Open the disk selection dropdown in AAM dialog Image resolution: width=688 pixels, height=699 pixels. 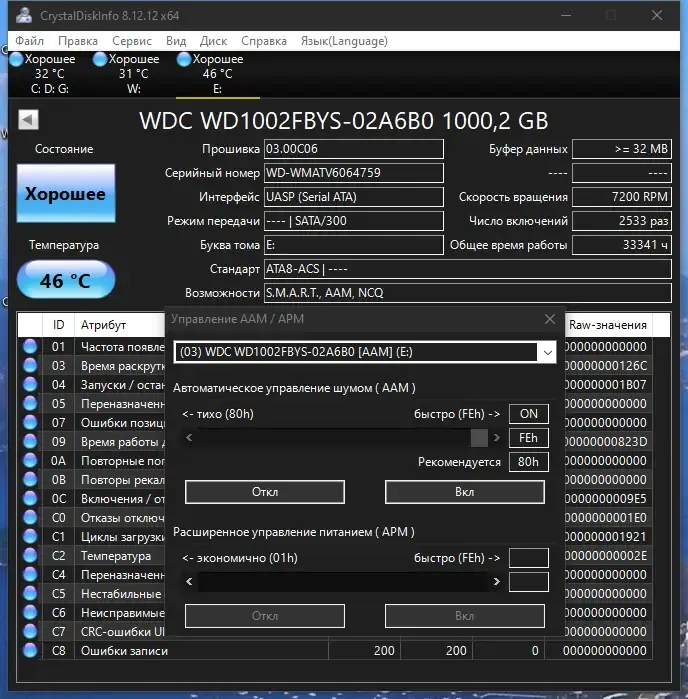point(548,352)
